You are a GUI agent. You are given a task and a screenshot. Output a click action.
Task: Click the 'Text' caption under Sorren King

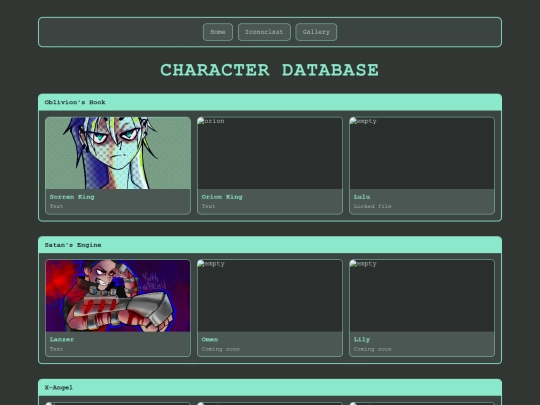tap(56, 206)
